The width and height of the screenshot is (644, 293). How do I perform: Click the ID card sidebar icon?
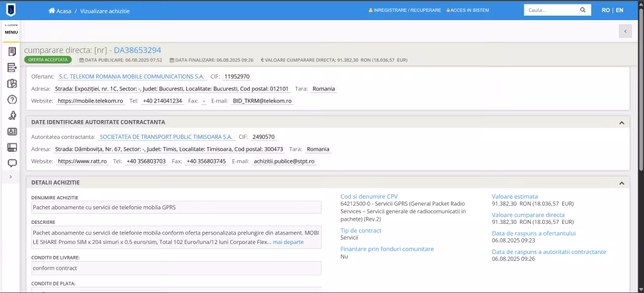pos(12,132)
